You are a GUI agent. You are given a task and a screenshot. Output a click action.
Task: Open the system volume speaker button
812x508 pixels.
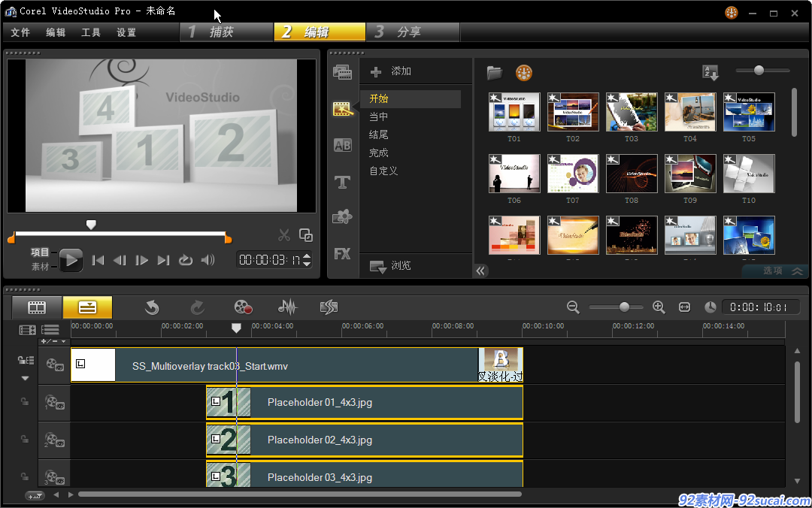pos(208,260)
